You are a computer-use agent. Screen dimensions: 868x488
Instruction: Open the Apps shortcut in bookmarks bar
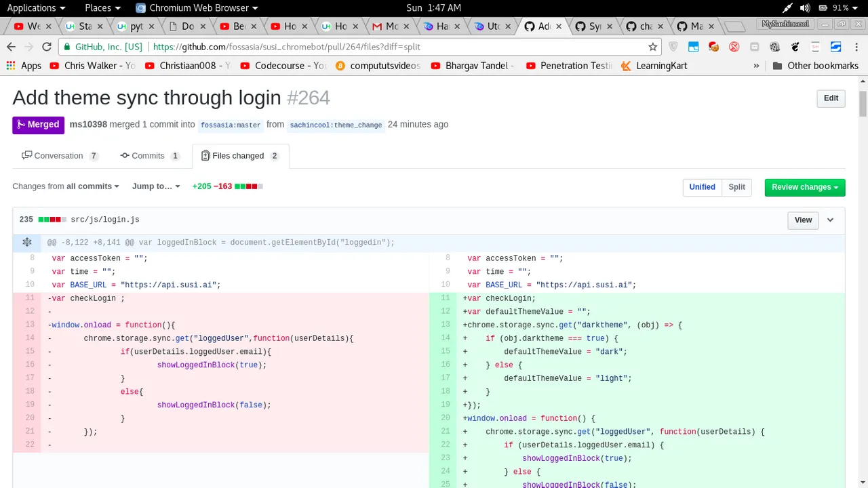pyautogui.click(x=24, y=66)
